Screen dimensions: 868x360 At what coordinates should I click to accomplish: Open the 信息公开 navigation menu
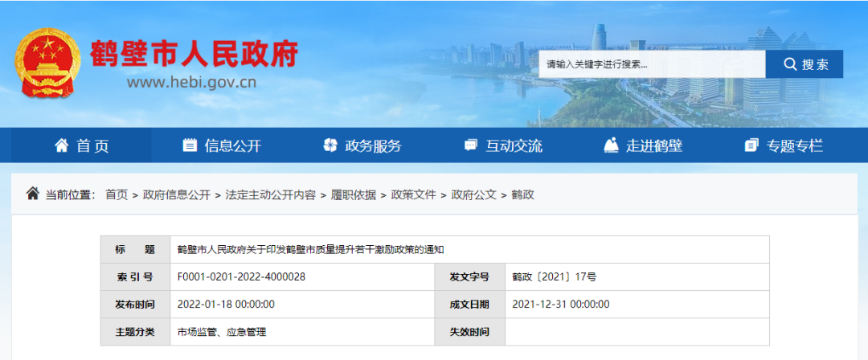point(232,146)
